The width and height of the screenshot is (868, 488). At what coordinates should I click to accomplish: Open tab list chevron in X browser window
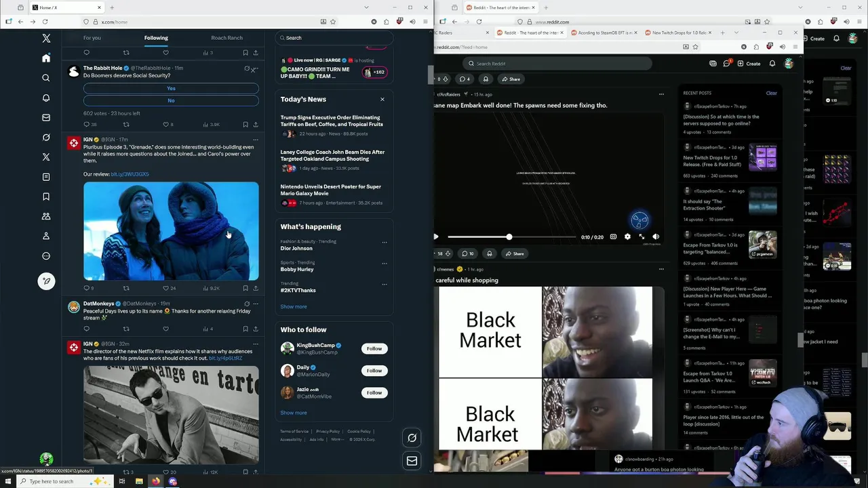coord(366,7)
